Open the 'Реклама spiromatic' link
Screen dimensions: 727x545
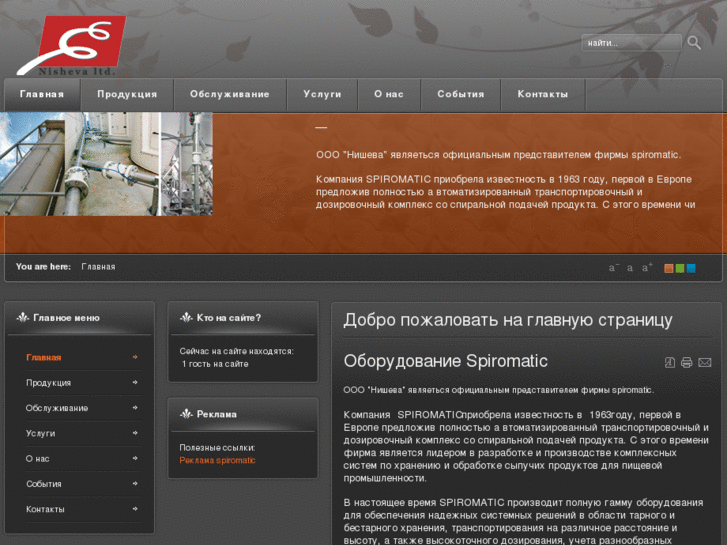tap(217, 461)
